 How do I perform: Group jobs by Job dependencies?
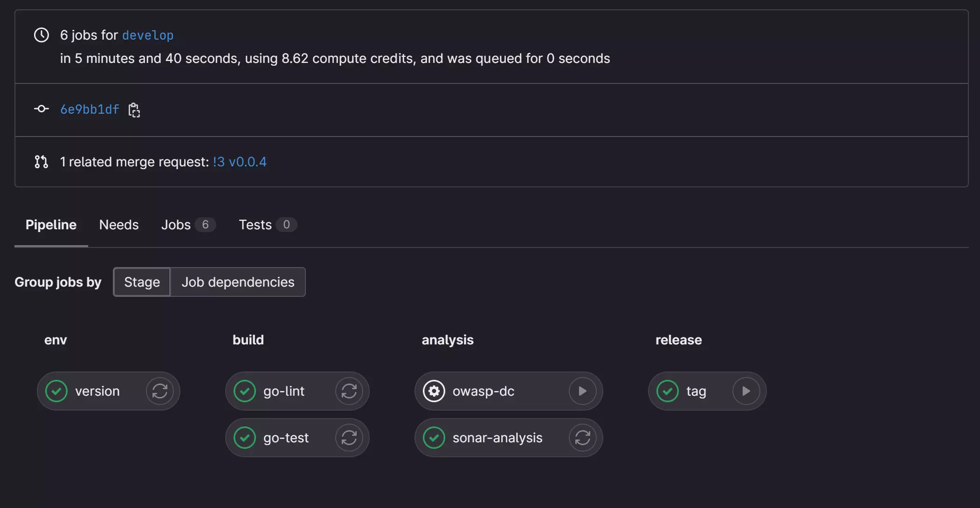pyautogui.click(x=238, y=282)
